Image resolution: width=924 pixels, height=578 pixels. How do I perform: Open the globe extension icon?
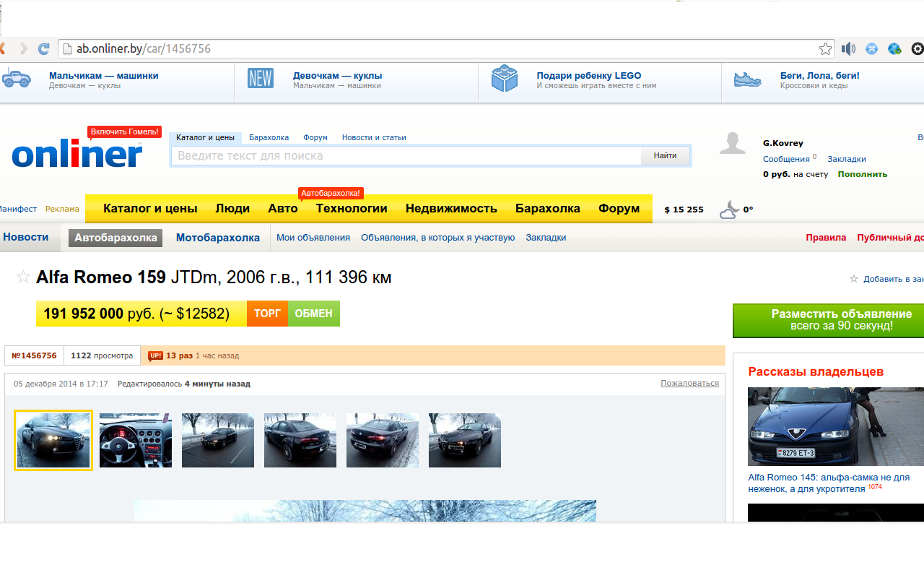point(894,49)
